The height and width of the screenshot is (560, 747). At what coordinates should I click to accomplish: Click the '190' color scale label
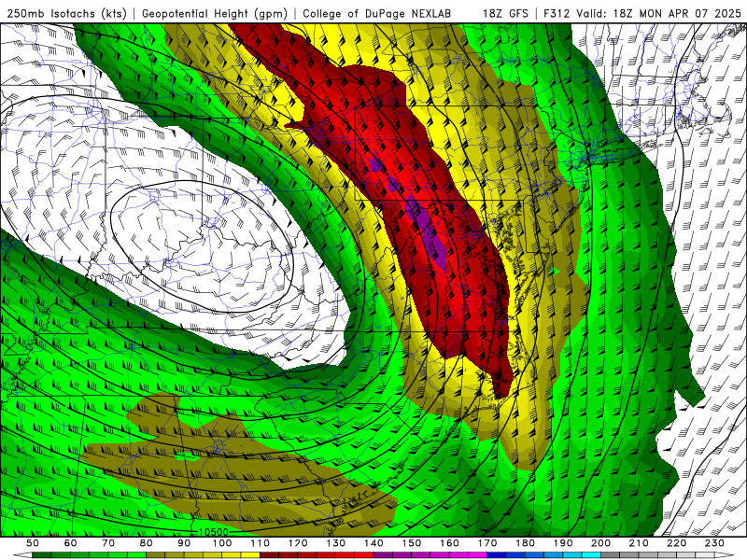pos(563,543)
